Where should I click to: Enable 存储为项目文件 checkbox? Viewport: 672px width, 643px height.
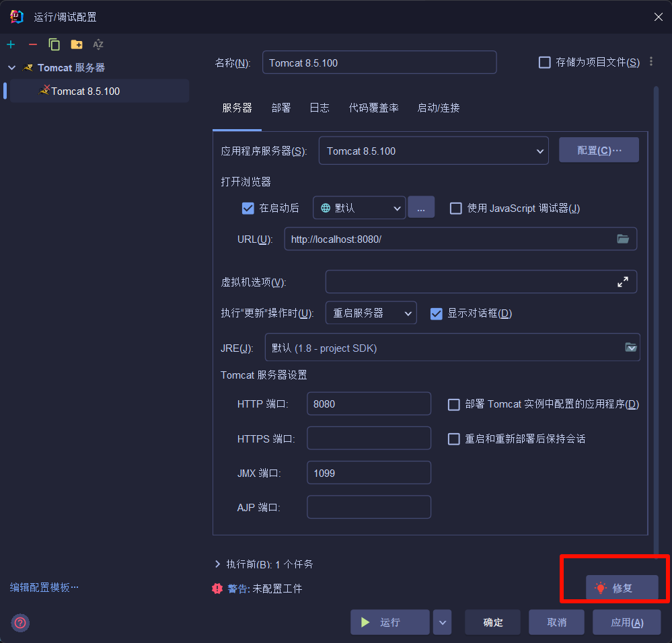point(544,63)
